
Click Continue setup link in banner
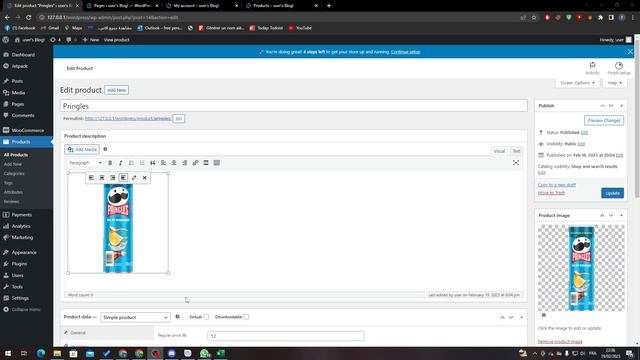pyautogui.click(x=405, y=52)
